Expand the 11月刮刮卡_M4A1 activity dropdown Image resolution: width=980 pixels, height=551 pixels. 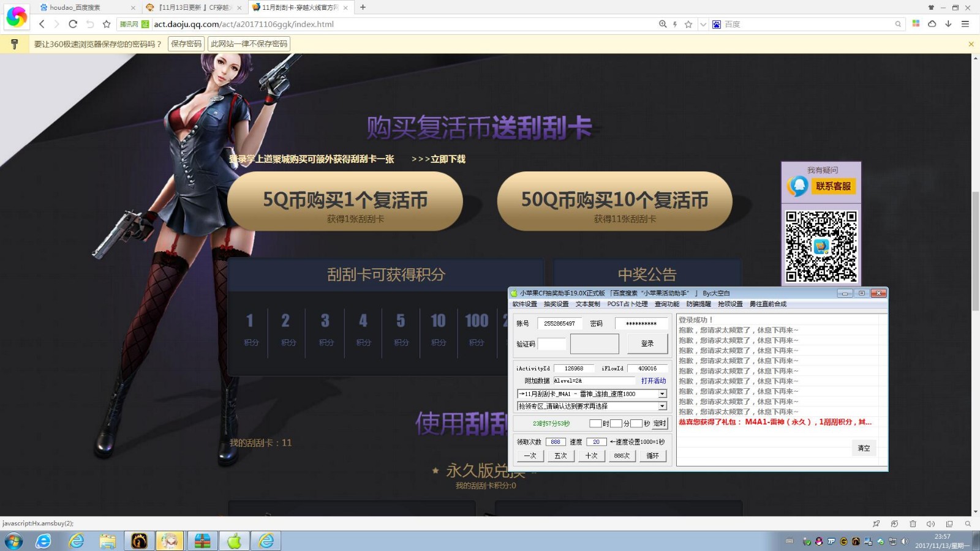pos(662,394)
